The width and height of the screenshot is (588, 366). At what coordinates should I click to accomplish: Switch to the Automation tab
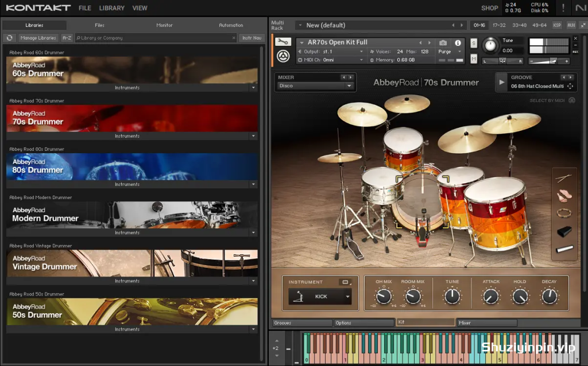[231, 25]
